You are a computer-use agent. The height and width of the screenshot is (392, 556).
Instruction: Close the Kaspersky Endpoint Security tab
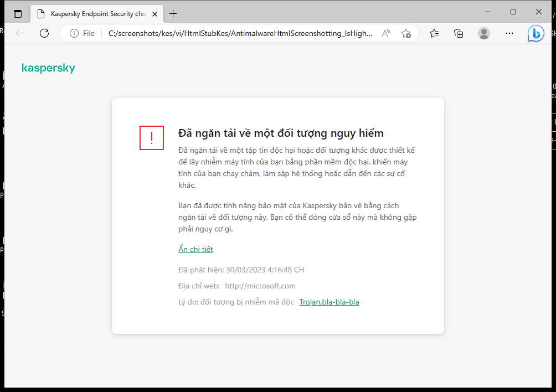tap(155, 13)
